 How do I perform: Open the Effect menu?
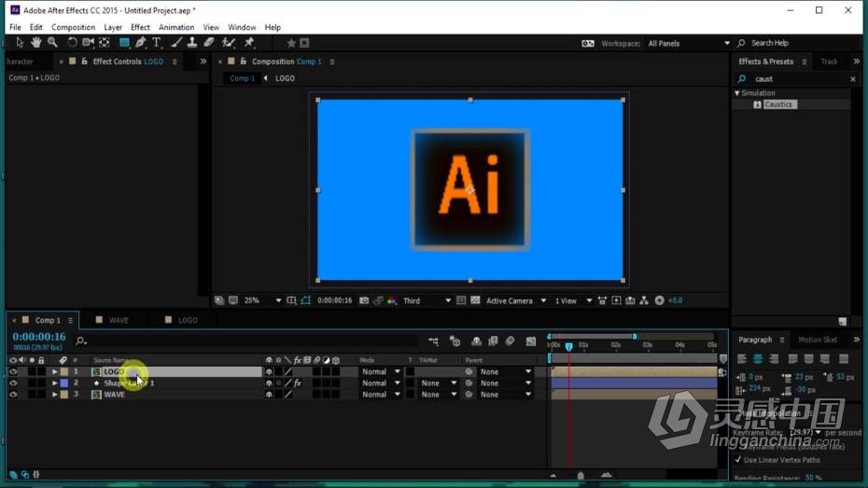pyautogui.click(x=140, y=27)
